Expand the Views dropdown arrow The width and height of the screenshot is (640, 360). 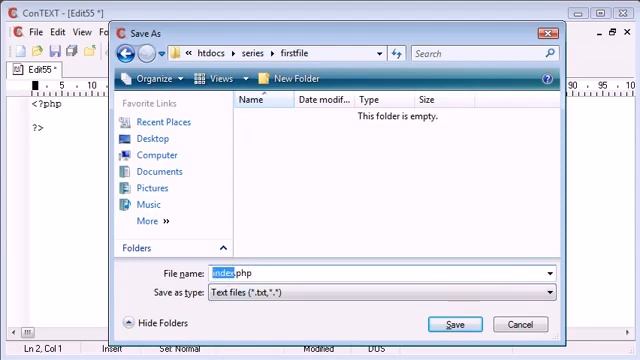tap(246, 78)
